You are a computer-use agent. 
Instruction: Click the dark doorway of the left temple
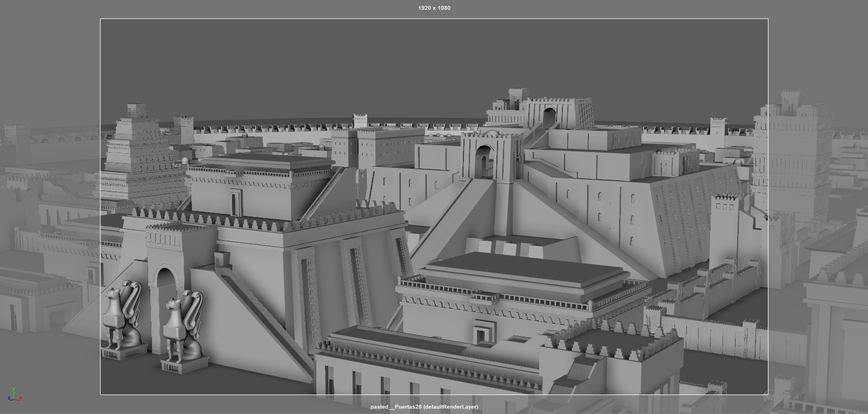234,203
